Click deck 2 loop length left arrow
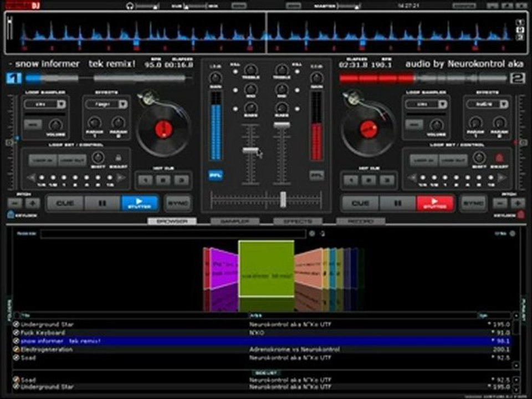 412,177
